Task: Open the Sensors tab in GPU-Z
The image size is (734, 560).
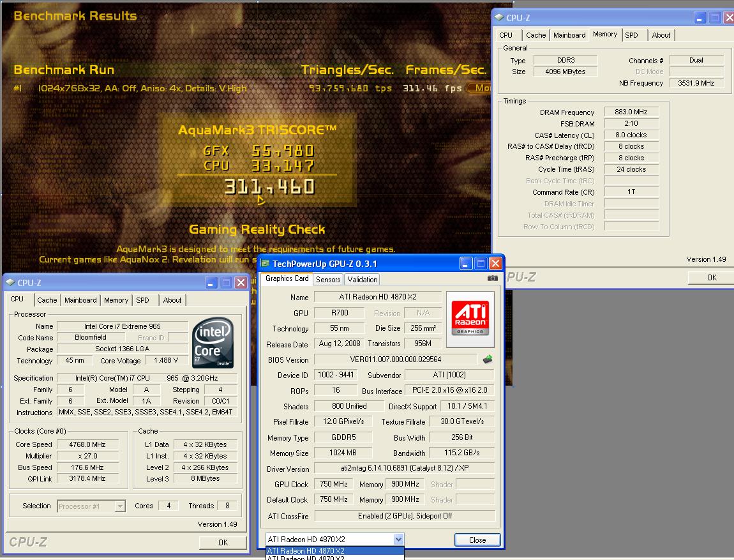Action: point(328,280)
